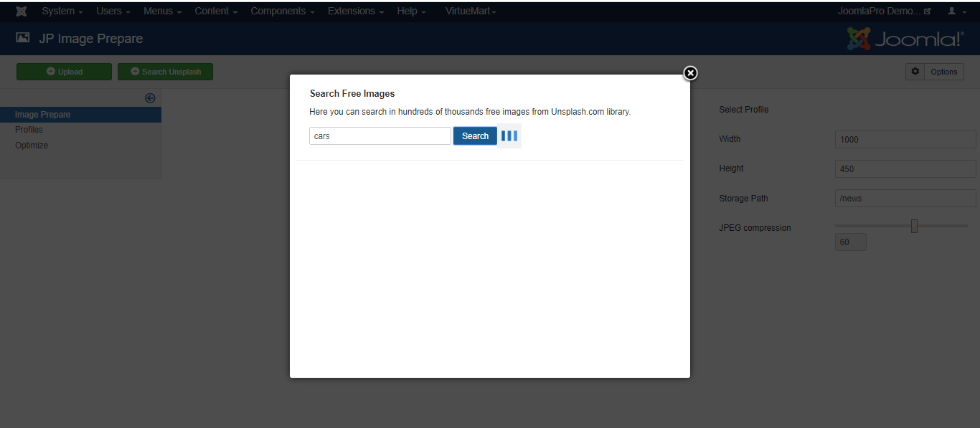This screenshot has height=428, width=980.
Task: Open the VirtueMart menu
Action: click(x=471, y=11)
